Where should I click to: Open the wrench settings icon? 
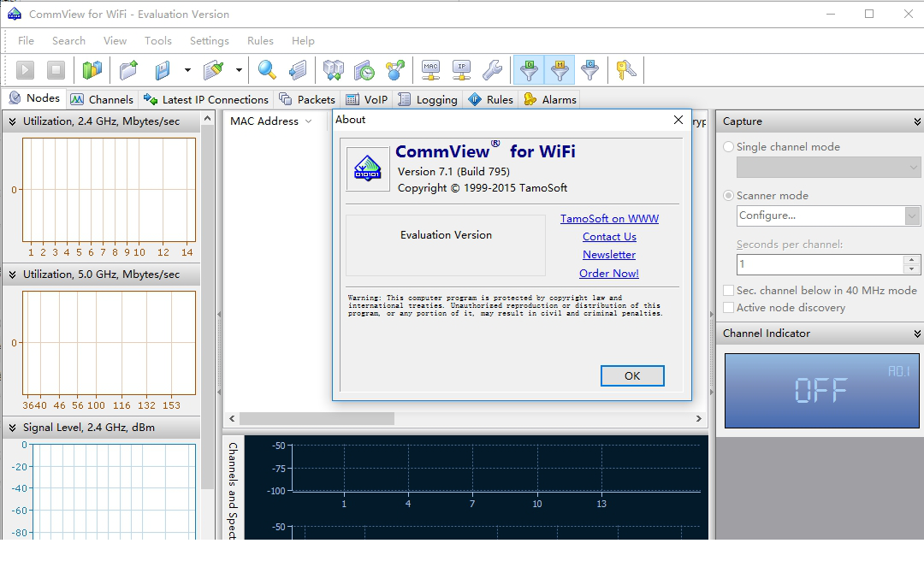click(492, 70)
